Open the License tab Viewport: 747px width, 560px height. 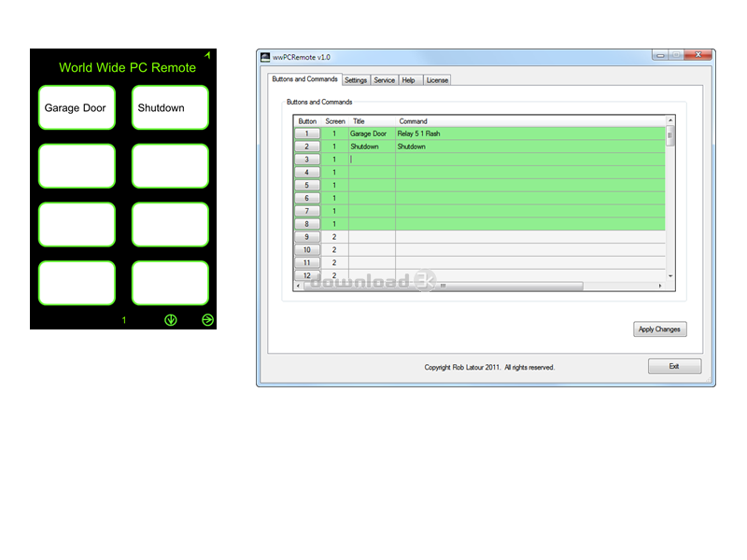coord(437,80)
